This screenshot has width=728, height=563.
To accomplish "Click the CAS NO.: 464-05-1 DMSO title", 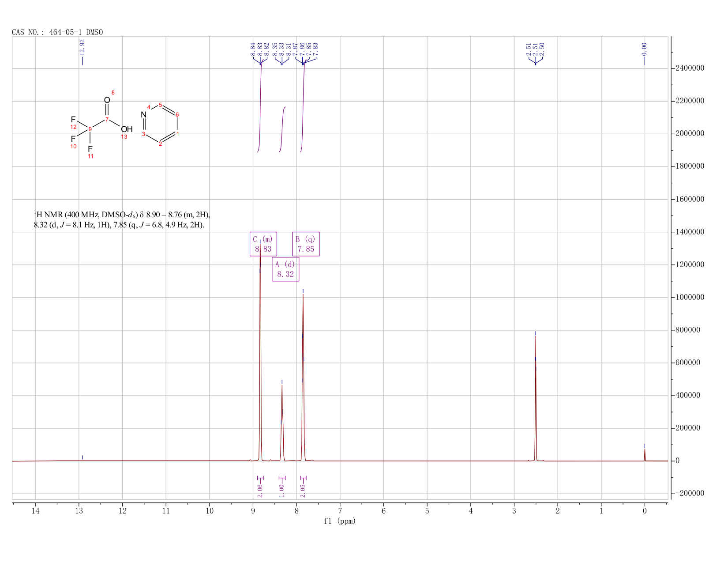I will pos(57,32).
